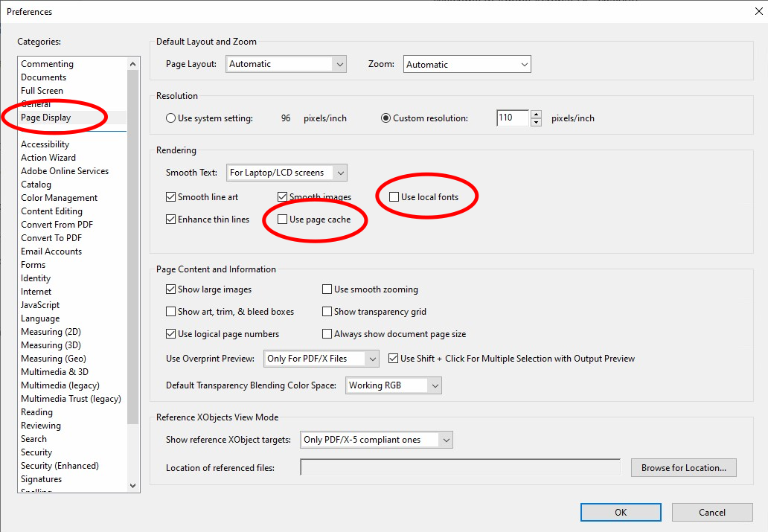Image resolution: width=768 pixels, height=532 pixels.
Task: Select the Security (Enhanced) category
Action: click(x=60, y=466)
